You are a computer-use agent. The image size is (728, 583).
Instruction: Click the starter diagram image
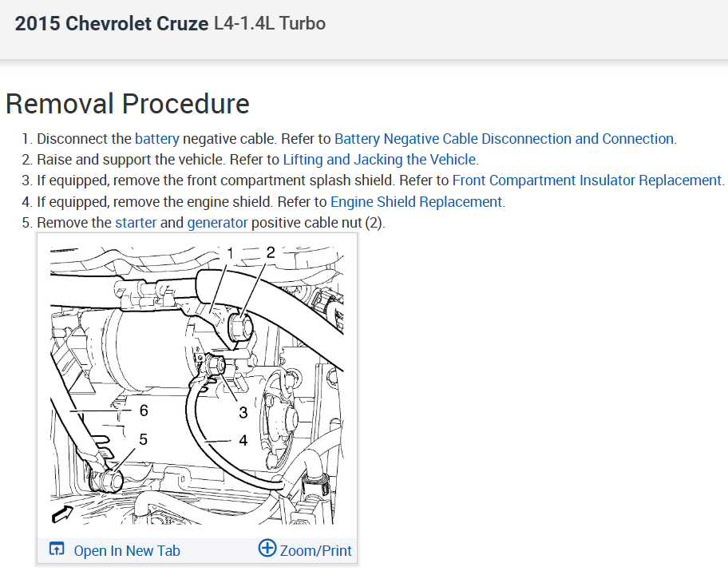[197, 386]
